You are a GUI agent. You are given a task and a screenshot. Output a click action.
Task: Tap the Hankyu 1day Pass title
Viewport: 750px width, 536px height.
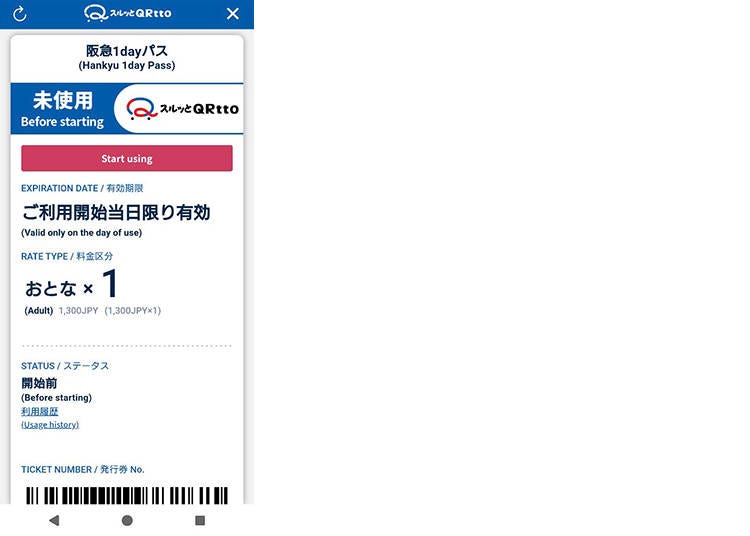coord(127,57)
